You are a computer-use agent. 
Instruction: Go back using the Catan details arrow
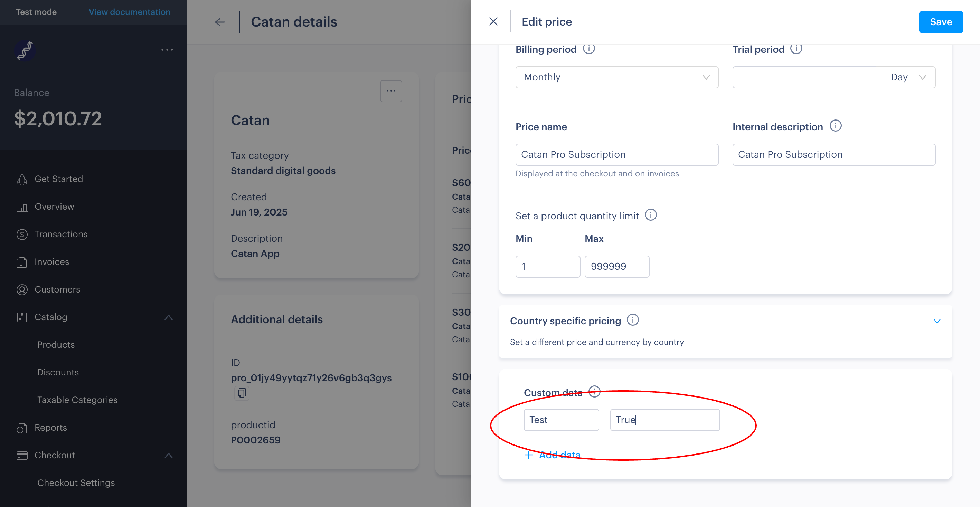(220, 22)
